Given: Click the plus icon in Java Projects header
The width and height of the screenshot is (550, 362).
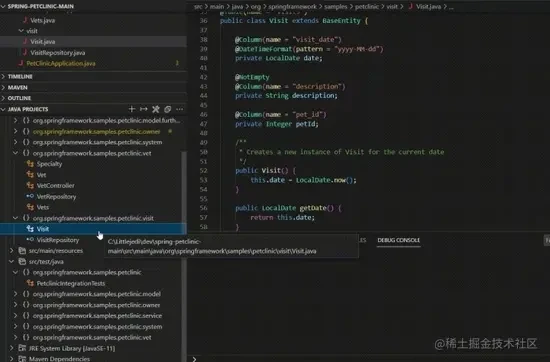Looking at the screenshot, I should click(x=132, y=109).
